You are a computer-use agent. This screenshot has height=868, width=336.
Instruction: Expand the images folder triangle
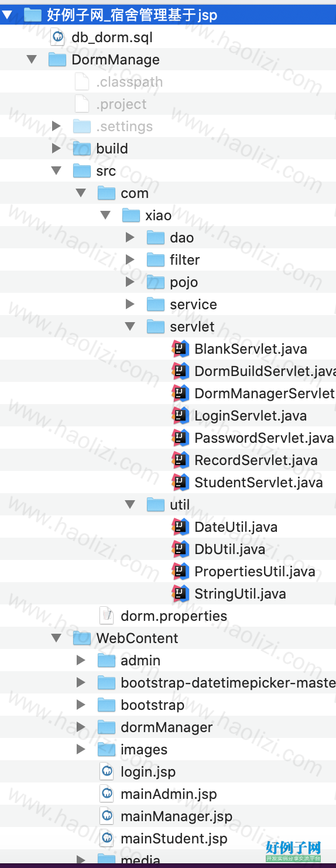coord(81,750)
